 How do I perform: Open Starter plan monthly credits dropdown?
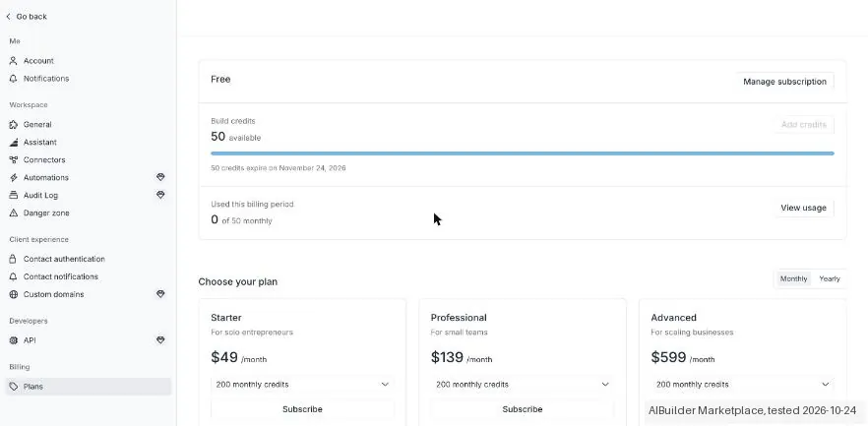point(302,385)
